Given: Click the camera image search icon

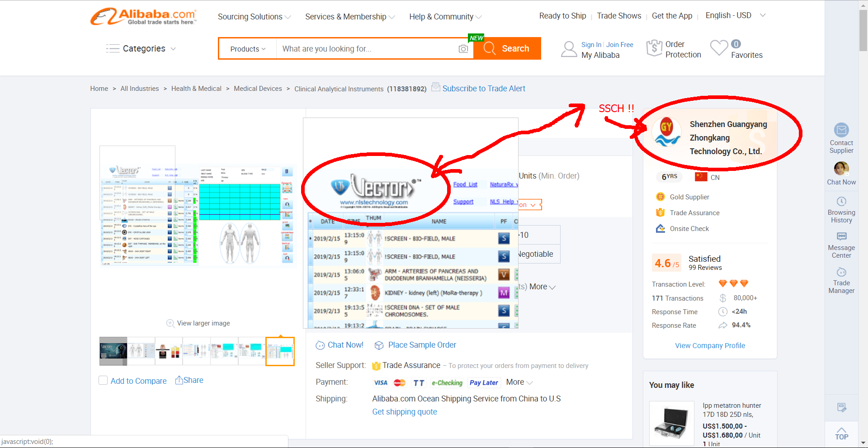Looking at the screenshot, I should pos(463,49).
